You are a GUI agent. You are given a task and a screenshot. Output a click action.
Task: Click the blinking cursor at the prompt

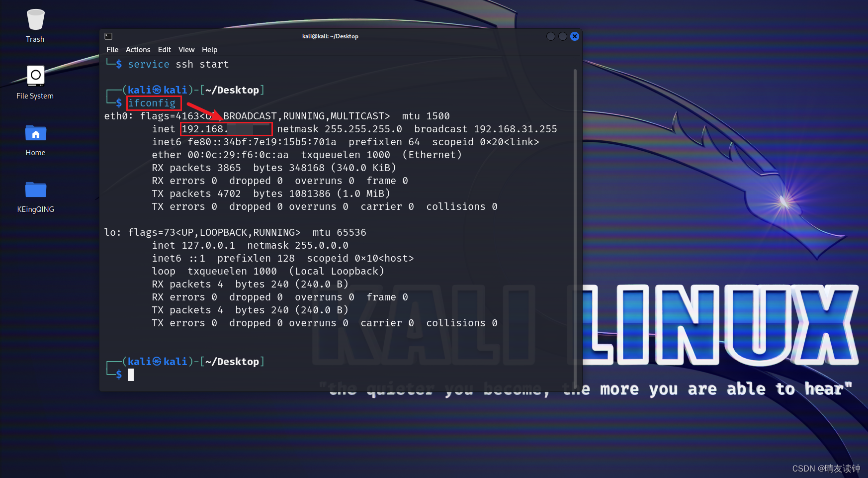[131, 375]
